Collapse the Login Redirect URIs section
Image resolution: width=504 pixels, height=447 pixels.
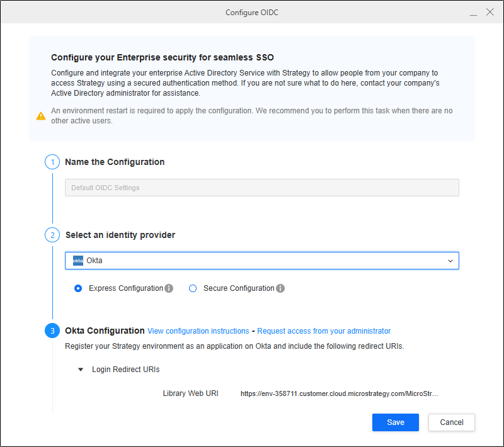coord(81,370)
